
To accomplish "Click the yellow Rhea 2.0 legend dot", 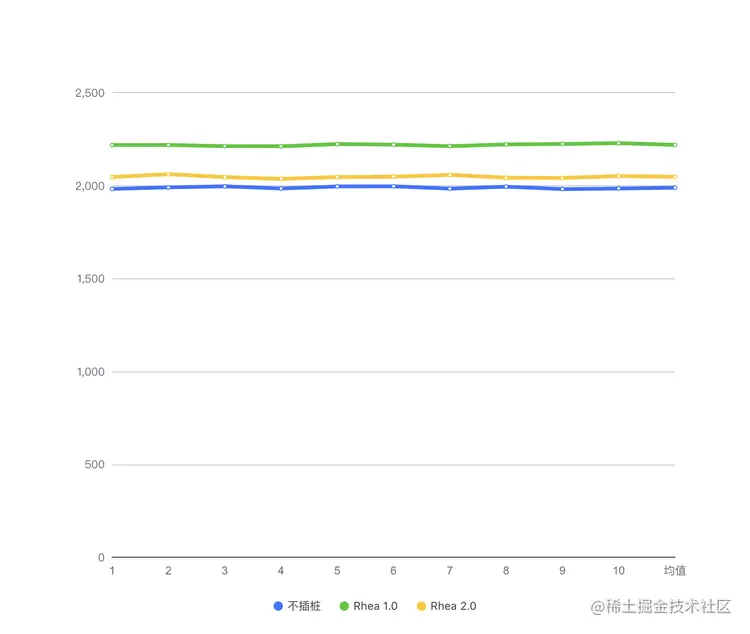I will click(421, 606).
